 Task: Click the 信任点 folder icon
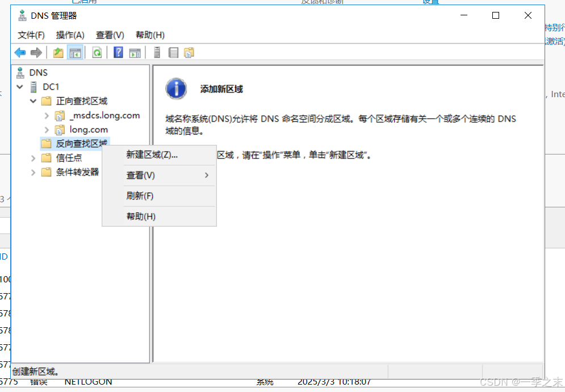pos(46,157)
